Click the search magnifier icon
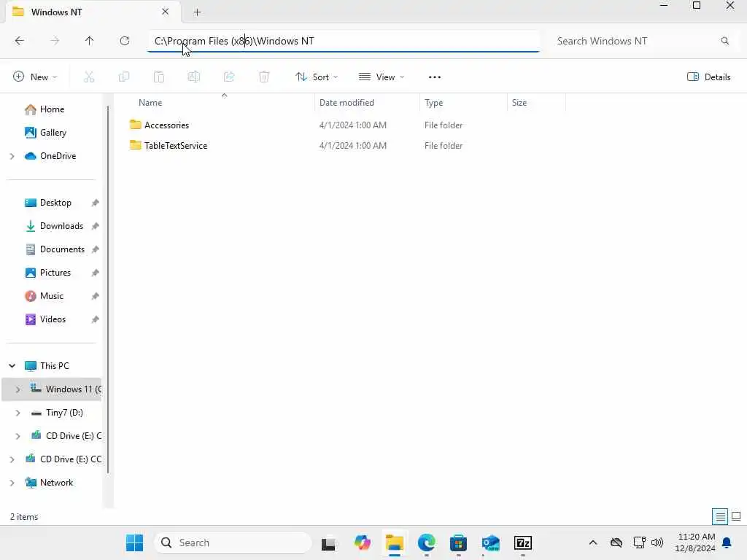 click(724, 41)
